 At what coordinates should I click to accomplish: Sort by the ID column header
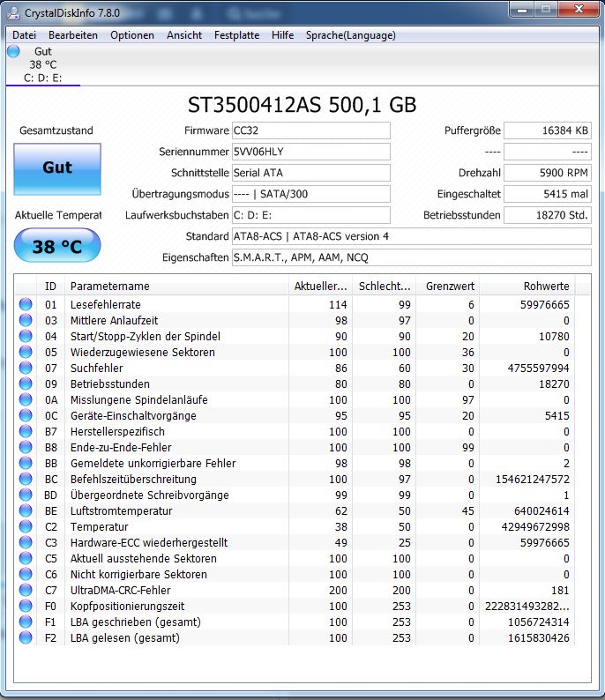pos(50,287)
